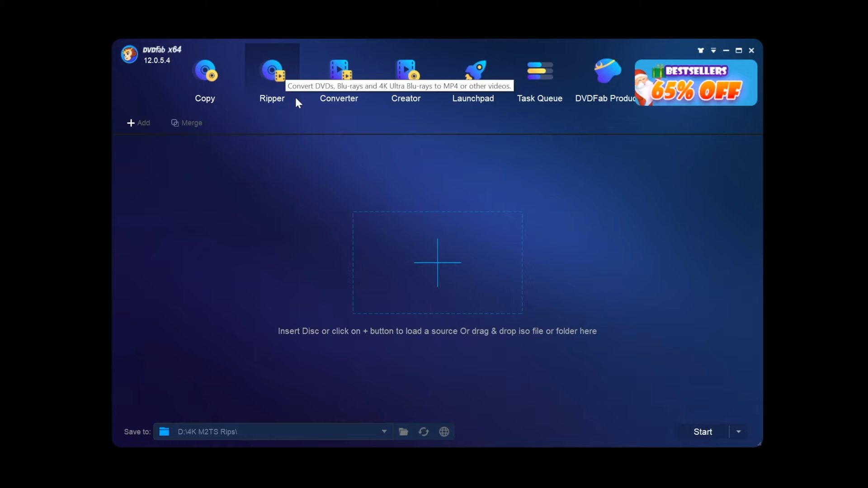Click the D:\4K M2TS Rips\ path field
868x488 pixels.
pos(274,432)
